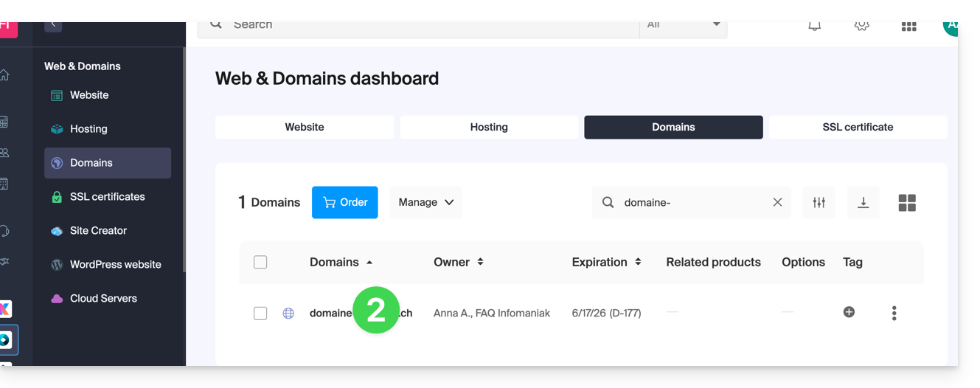Sort by Expiration column
Image resolution: width=980 pixels, height=388 pixels.
click(606, 262)
